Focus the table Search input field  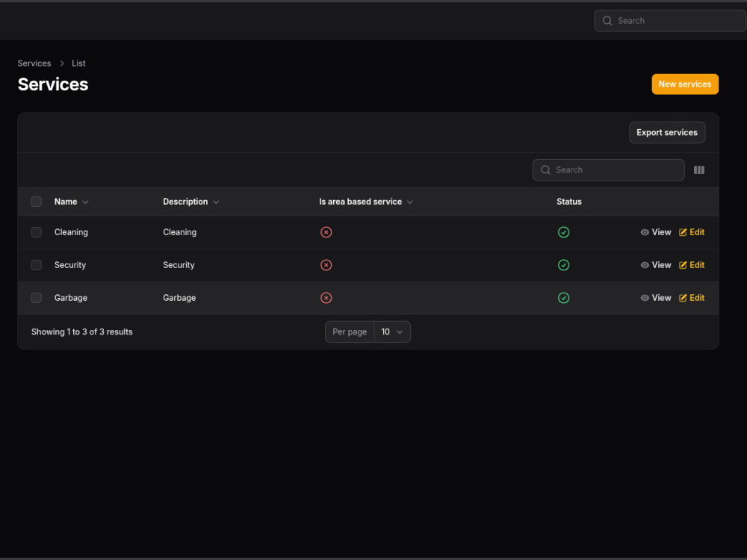point(608,170)
